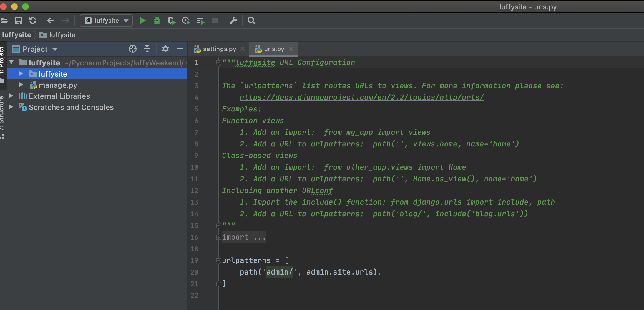Locate current file with crosshair icon
644x310 pixels.
point(133,49)
